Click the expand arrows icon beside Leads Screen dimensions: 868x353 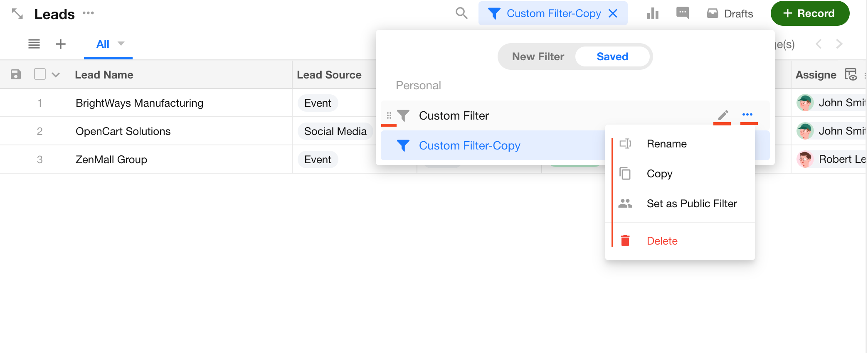tap(17, 14)
